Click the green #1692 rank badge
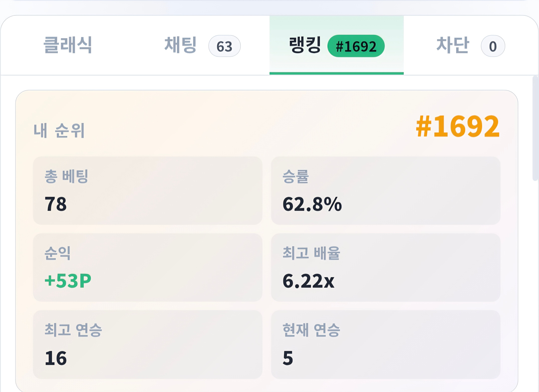539x392 pixels. click(356, 46)
